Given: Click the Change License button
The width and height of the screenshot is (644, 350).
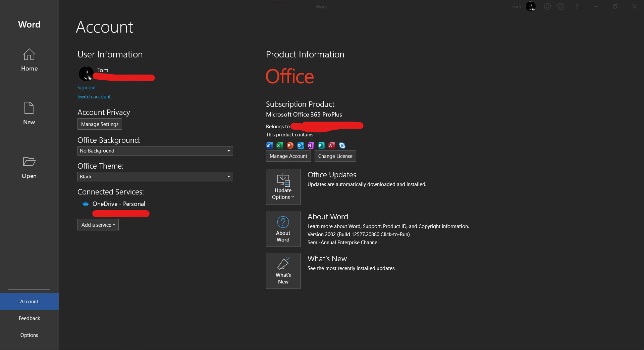Looking at the screenshot, I should 335,156.
